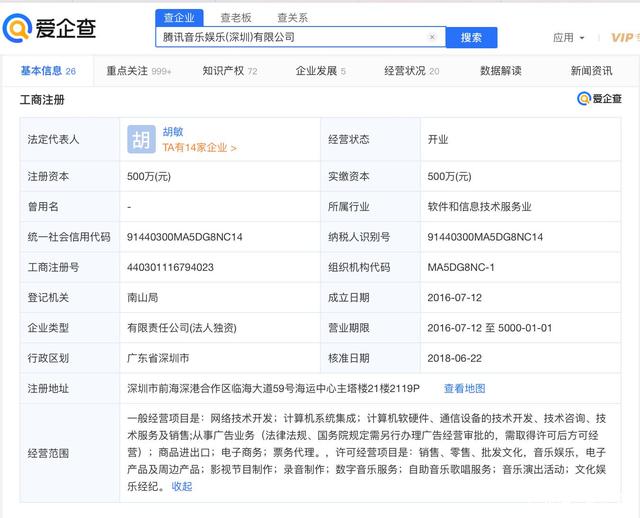
Task: Select founding date 2016-07-12 in 成立日期 row
Action: point(454,298)
